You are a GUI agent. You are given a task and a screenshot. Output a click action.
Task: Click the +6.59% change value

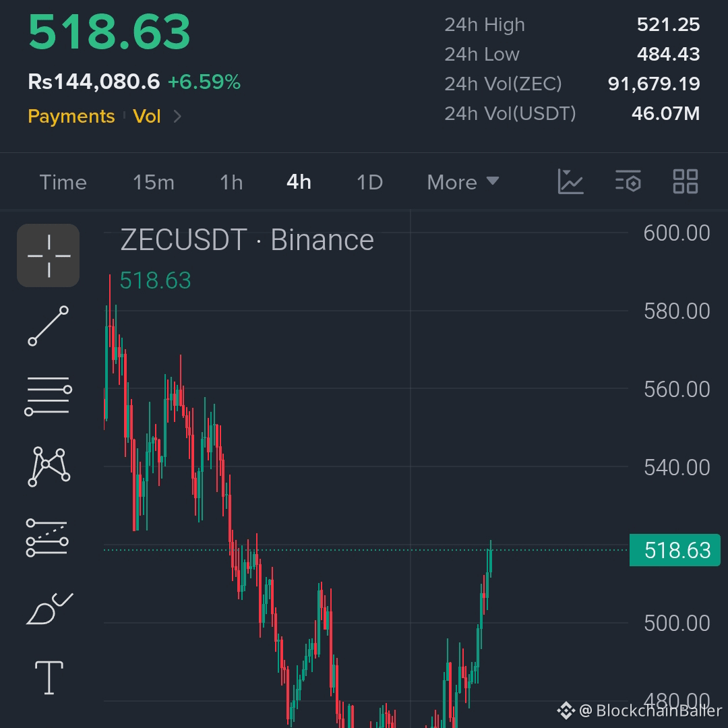pyautogui.click(x=204, y=82)
